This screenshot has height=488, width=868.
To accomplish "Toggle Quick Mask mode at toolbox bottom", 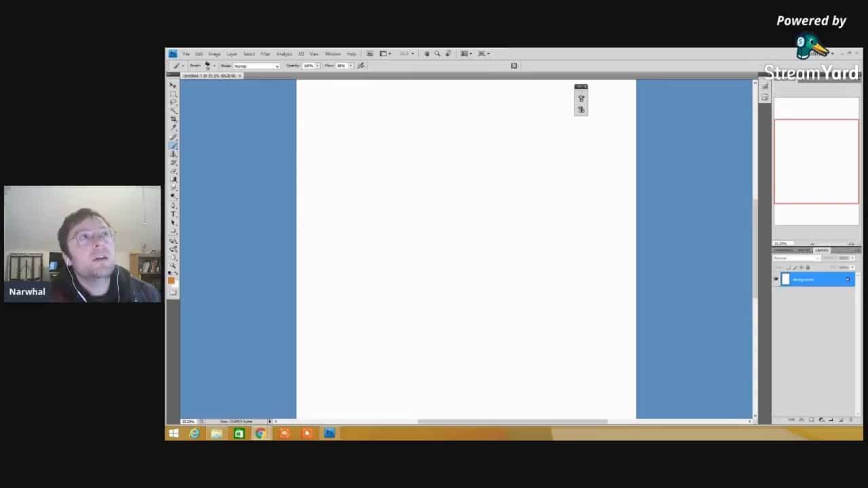I will point(173,292).
